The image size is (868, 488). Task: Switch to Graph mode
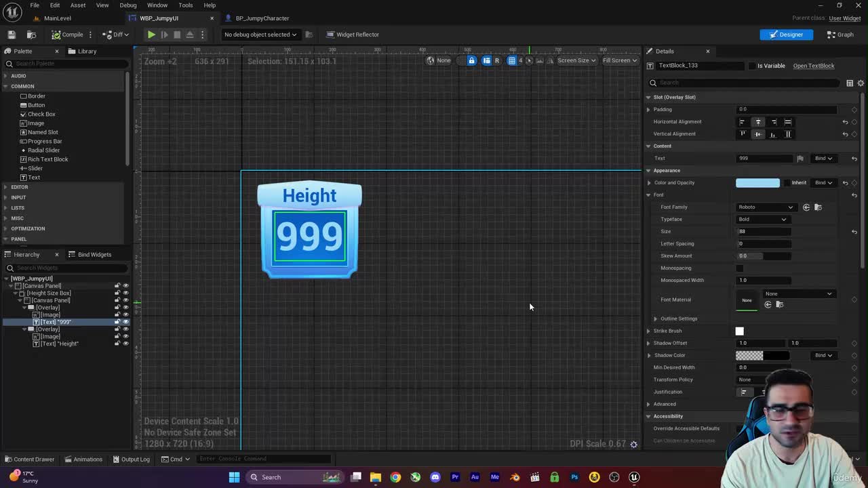[x=840, y=35]
